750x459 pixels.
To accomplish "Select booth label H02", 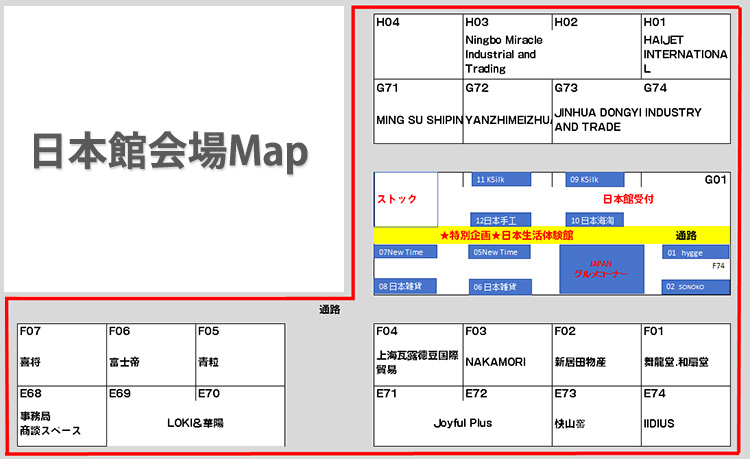I will pos(566,22).
